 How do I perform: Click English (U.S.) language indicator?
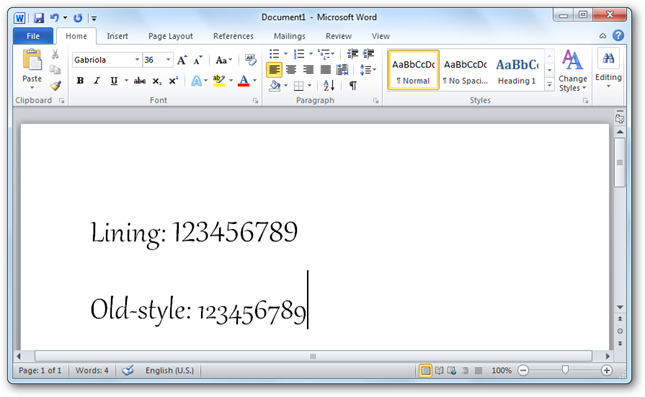pyautogui.click(x=169, y=371)
